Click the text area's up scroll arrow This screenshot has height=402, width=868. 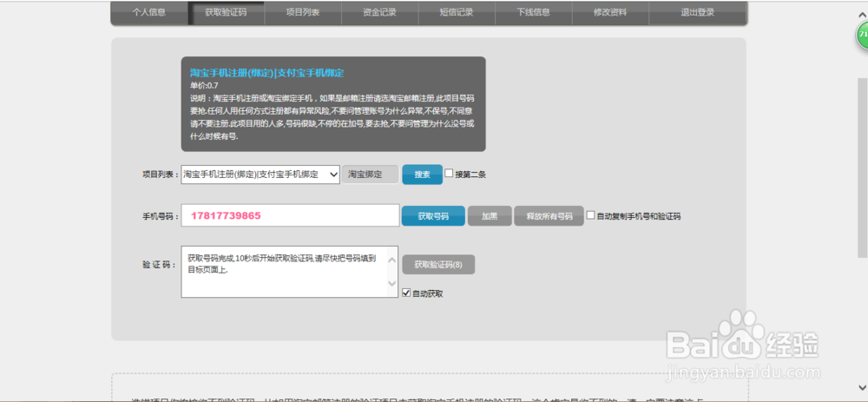[x=392, y=259]
